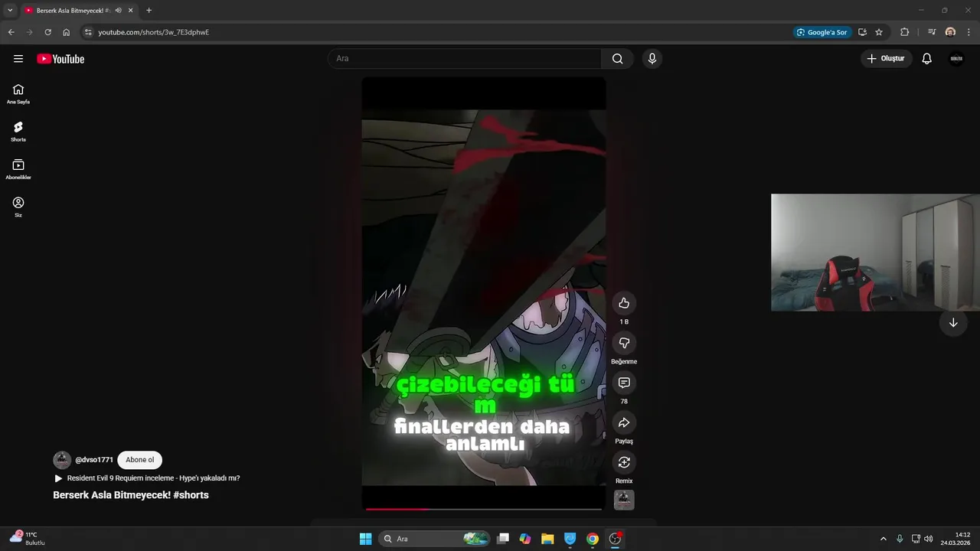The width and height of the screenshot is (980, 551).
Task: Subscribe using the Abone ol button
Action: tap(140, 460)
